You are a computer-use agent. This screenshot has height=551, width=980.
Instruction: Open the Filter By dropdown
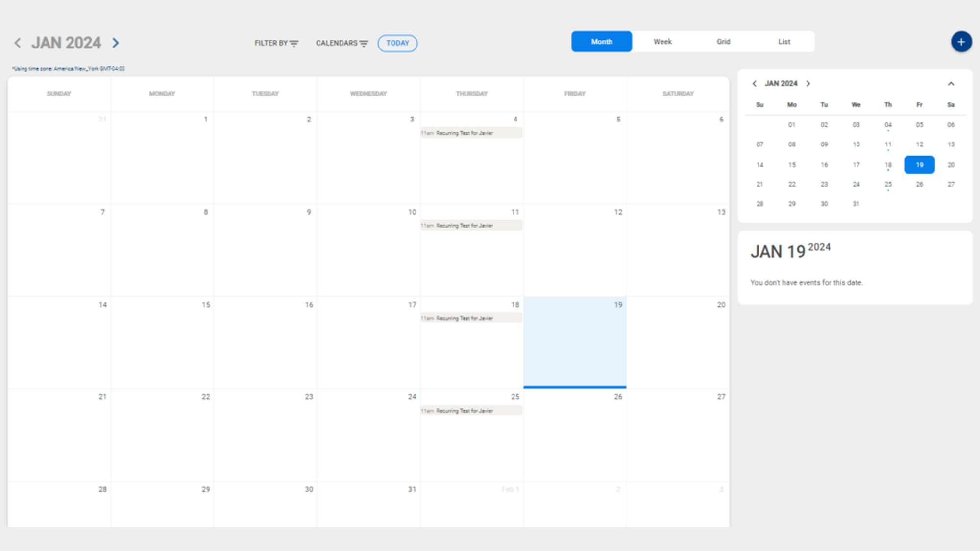pyautogui.click(x=276, y=43)
